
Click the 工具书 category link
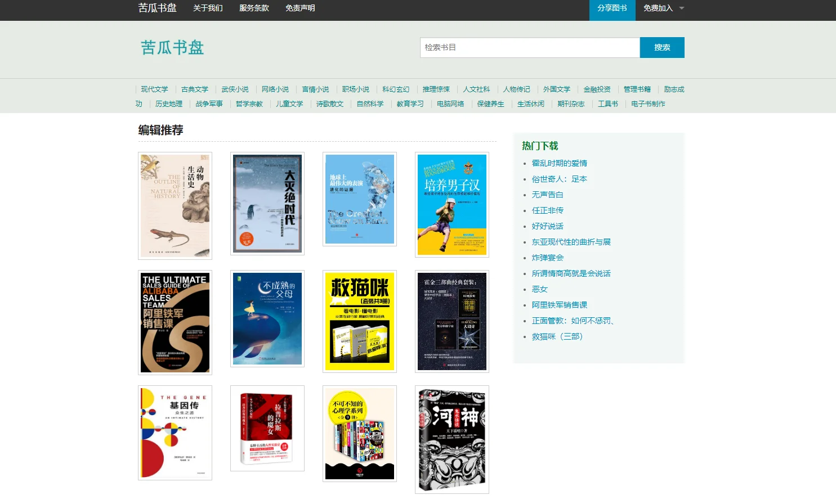point(608,104)
